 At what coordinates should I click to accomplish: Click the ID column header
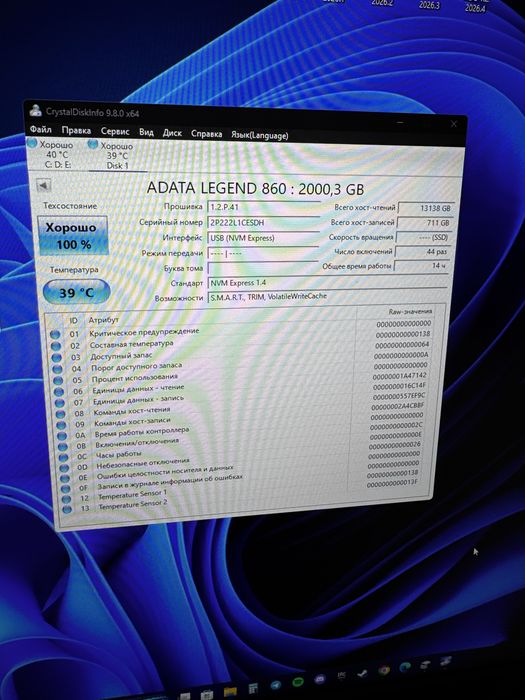[x=73, y=320]
